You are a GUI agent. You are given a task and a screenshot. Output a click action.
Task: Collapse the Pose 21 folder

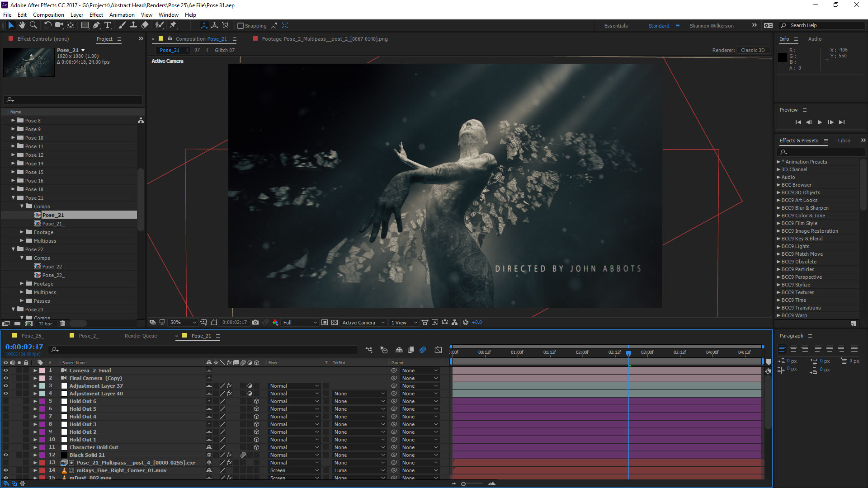click(14, 198)
